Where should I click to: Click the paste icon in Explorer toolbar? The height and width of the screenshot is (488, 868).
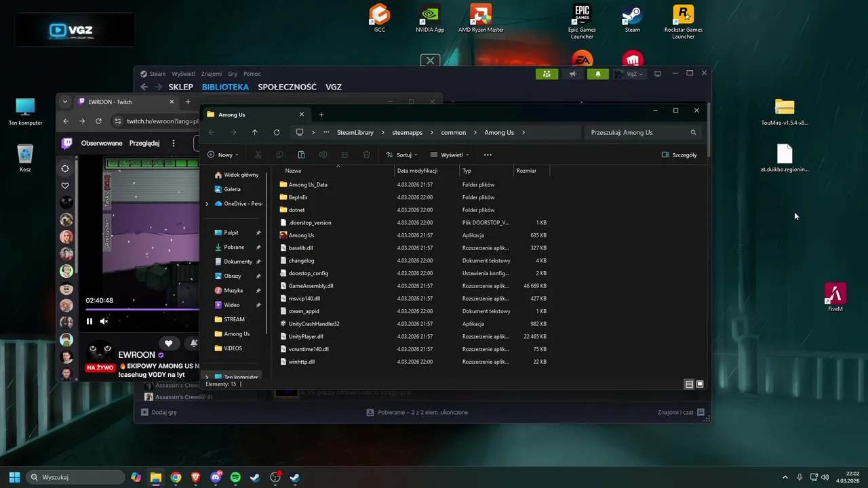point(301,155)
